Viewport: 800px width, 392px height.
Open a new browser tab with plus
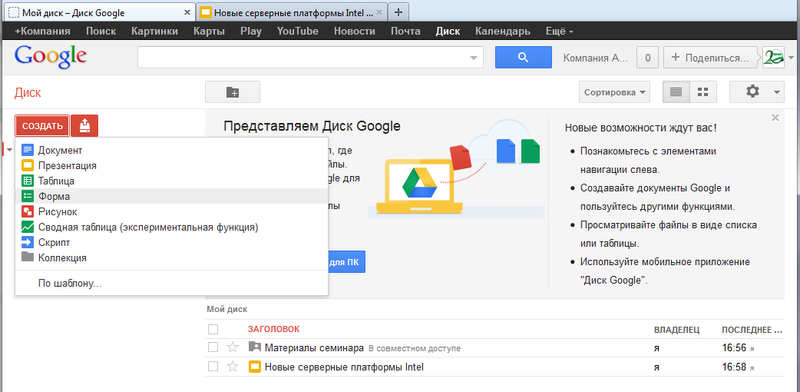[x=399, y=12]
